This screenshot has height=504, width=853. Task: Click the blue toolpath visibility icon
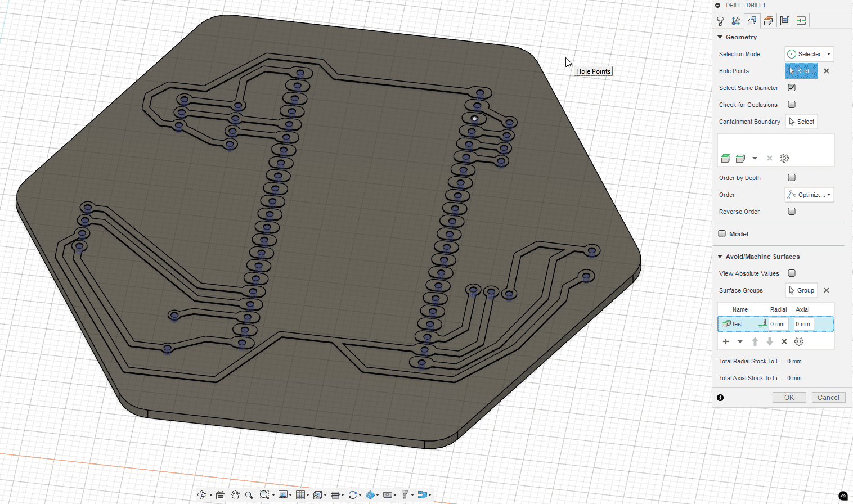pos(422,495)
